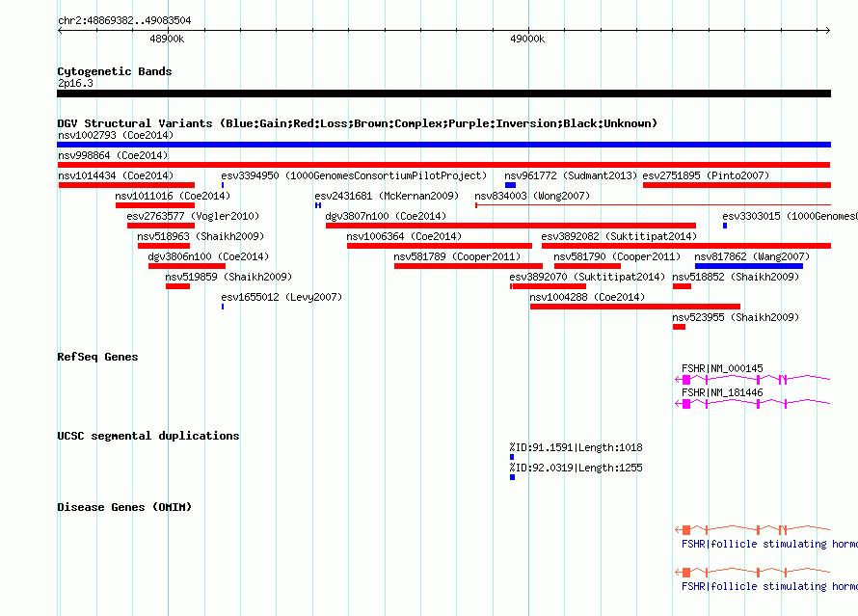Click the UCSC segmental duplications track title
The width and height of the screenshot is (858, 616).
pos(148,436)
